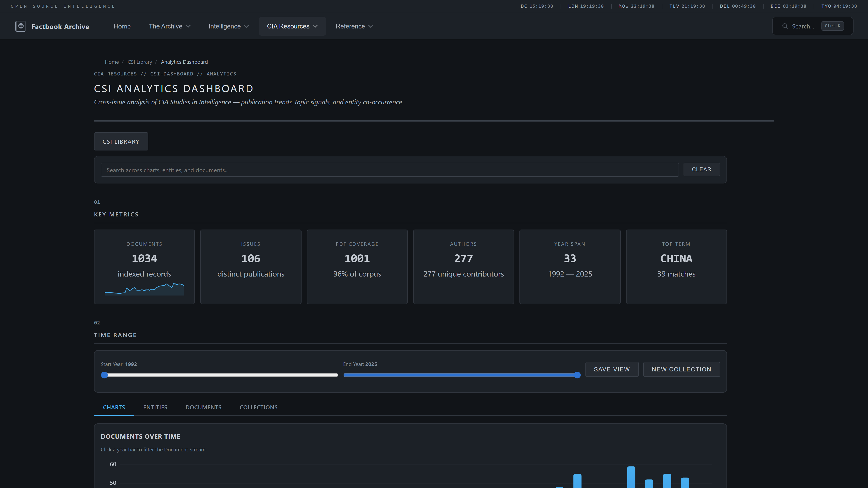Viewport: 868px width, 488px height.
Task: Click the Factbook Archive globe logo icon
Action: (x=21, y=26)
